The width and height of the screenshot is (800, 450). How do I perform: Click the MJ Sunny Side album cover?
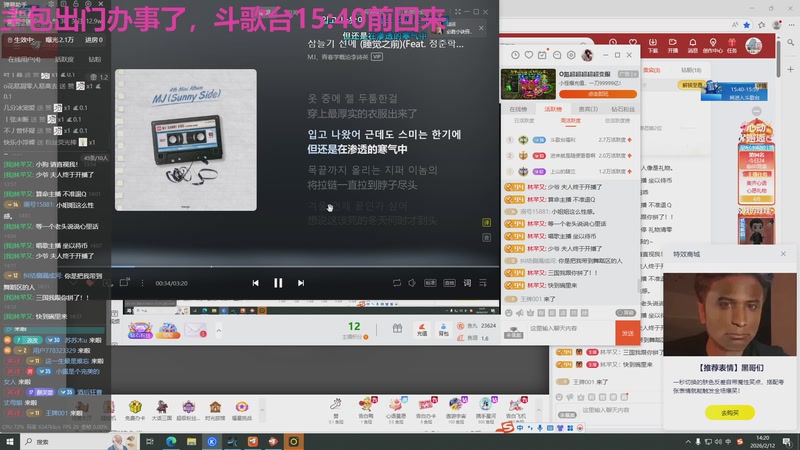(x=186, y=140)
